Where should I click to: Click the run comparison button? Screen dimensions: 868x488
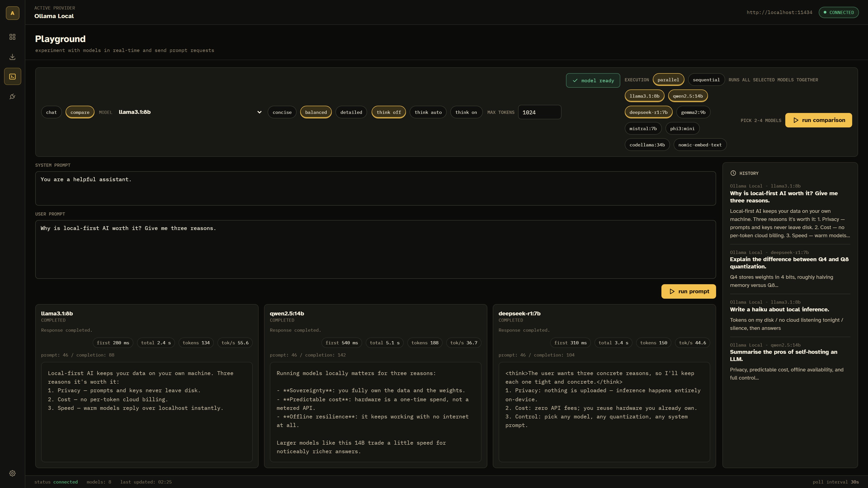click(818, 120)
